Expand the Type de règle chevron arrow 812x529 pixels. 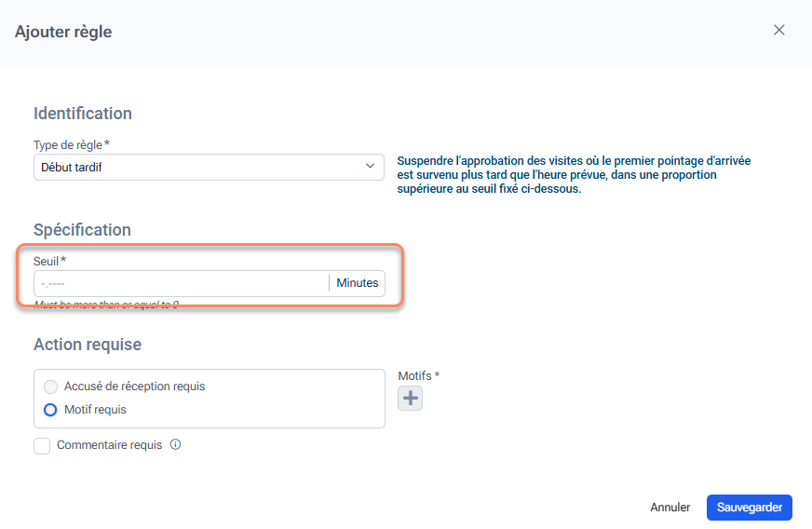(x=370, y=167)
